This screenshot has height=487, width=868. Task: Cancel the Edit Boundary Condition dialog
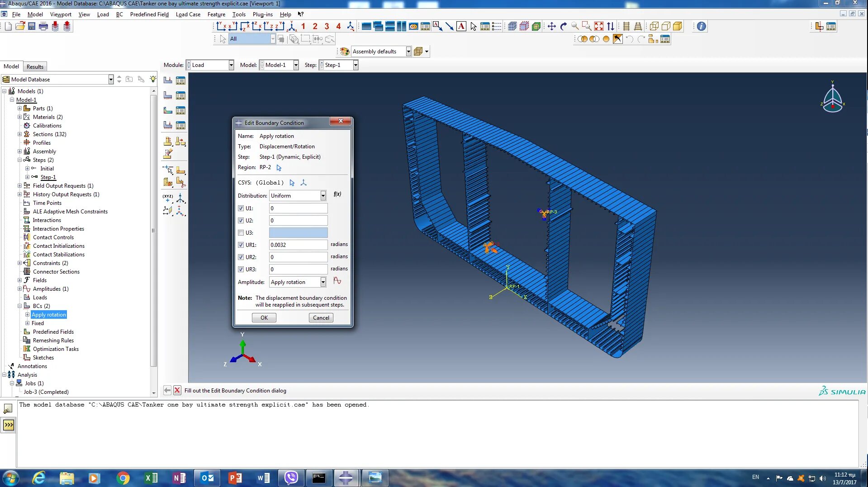pos(321,317)
